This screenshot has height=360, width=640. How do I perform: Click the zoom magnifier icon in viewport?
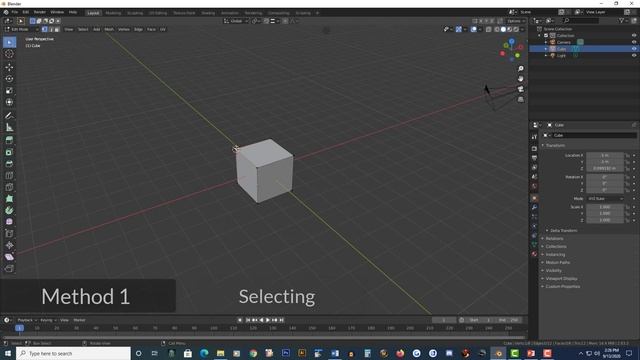[520, 69]
